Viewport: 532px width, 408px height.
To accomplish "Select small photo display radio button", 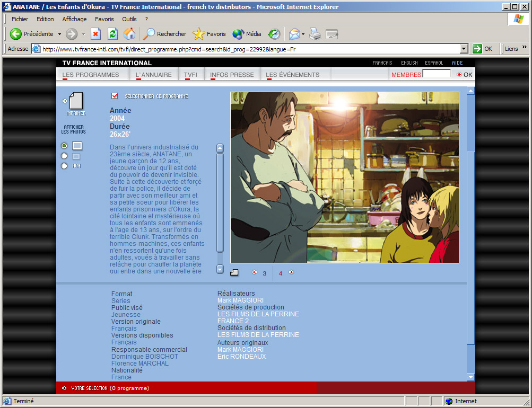I will (64, 156).
